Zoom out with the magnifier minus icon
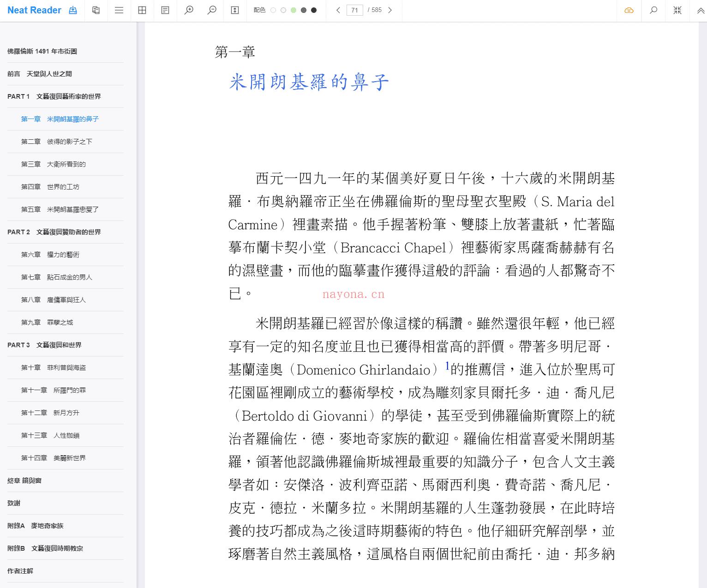707x588 pixels. click(212, 10)
